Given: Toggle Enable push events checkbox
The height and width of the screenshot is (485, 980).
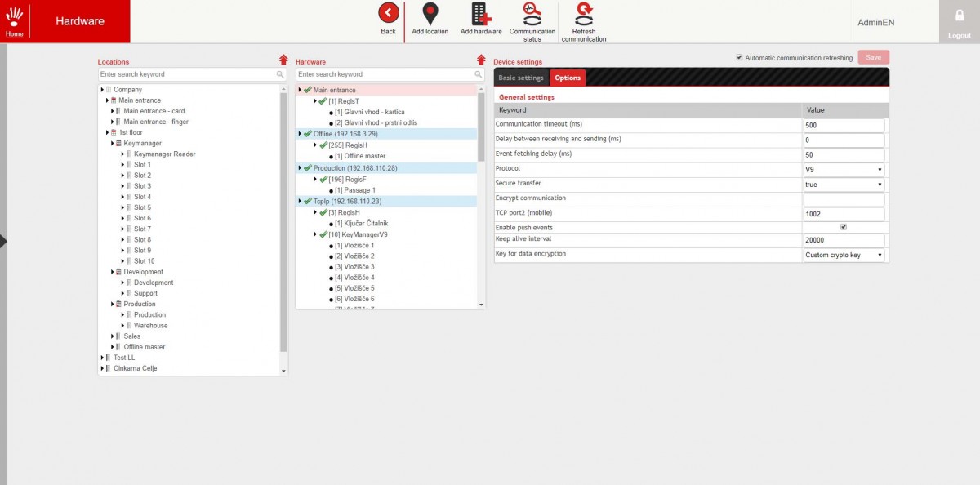Looking at the screenshot, I should 844,227.
